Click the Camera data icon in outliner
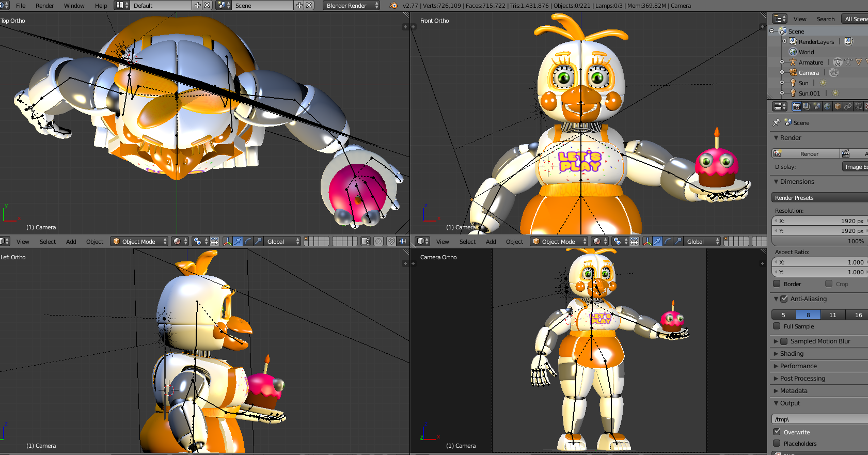The width and height of the screenshot is (868, 455). click(833, 72)
